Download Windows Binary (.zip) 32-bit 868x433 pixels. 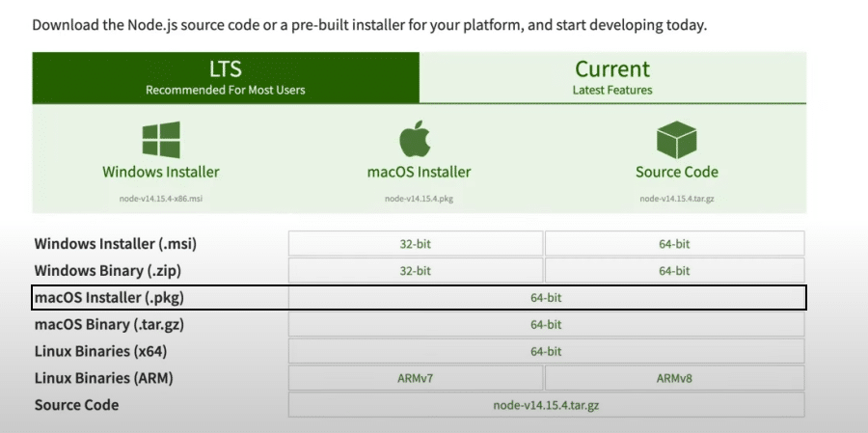point(415,271)
